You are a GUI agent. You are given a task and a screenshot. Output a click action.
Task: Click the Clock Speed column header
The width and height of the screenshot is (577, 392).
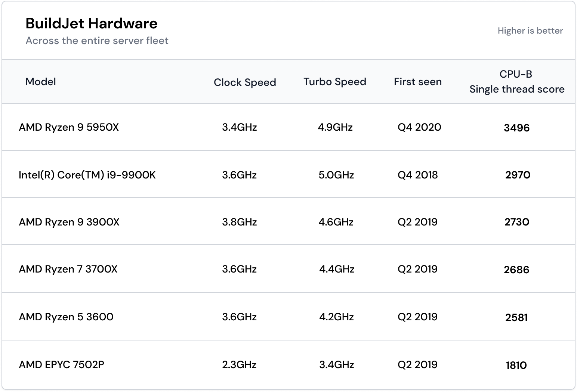point(245,83)
